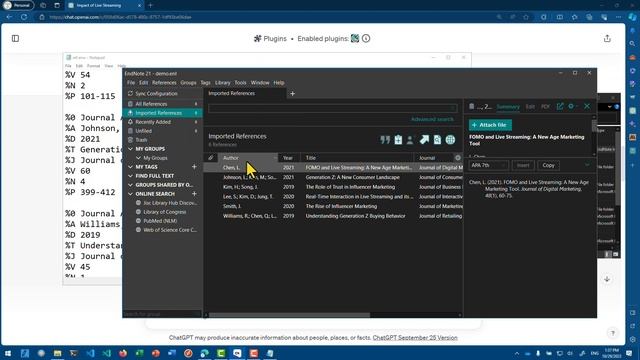The image size is (640, 360).
Task: Switch to the Edit tab in reference panel
Action: 530,107
